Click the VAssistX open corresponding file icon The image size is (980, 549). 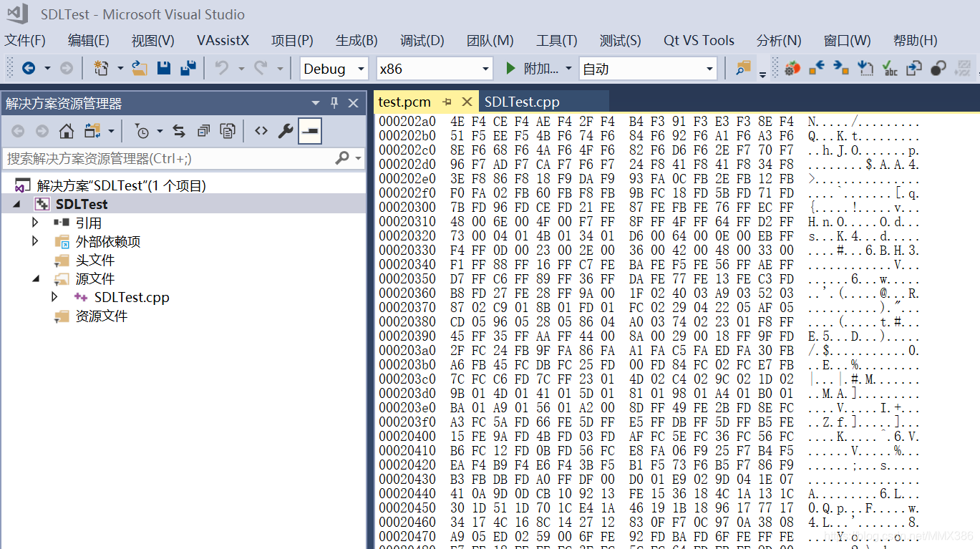point(914,68)
